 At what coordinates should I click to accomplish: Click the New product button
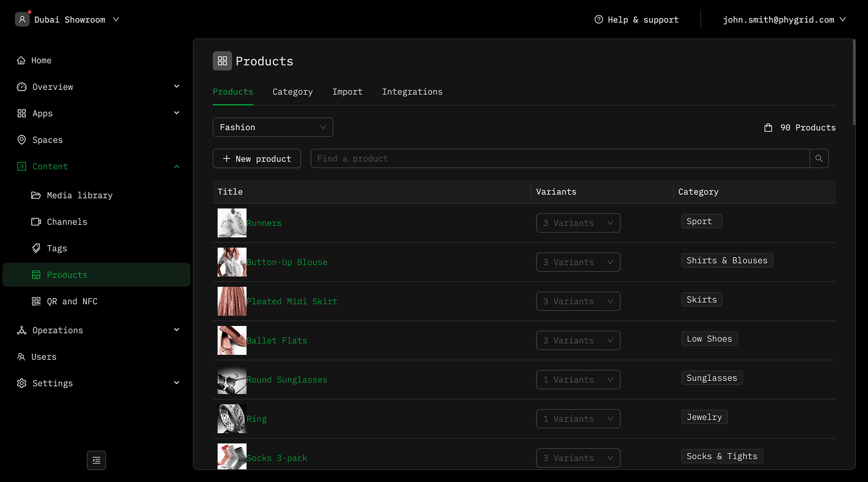click(x=257, y=158)
